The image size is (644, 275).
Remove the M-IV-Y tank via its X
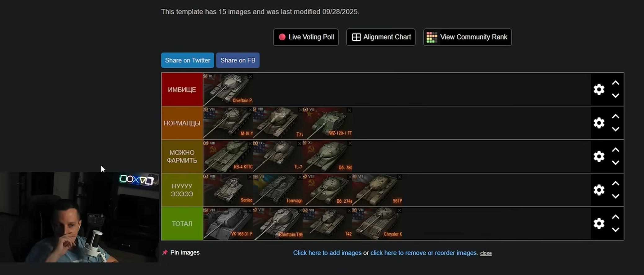pyautogui.click(x=250, y=110)
